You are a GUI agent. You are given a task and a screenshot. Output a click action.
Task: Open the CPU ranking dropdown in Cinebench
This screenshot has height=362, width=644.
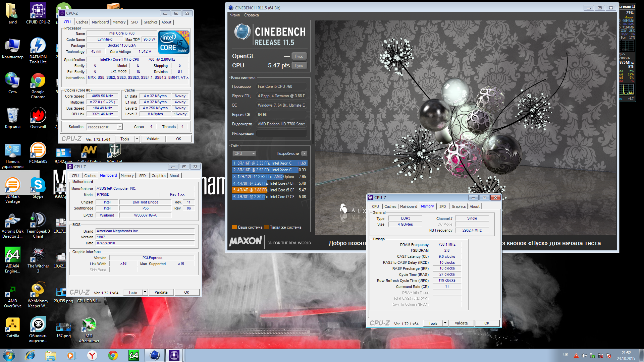244,154
